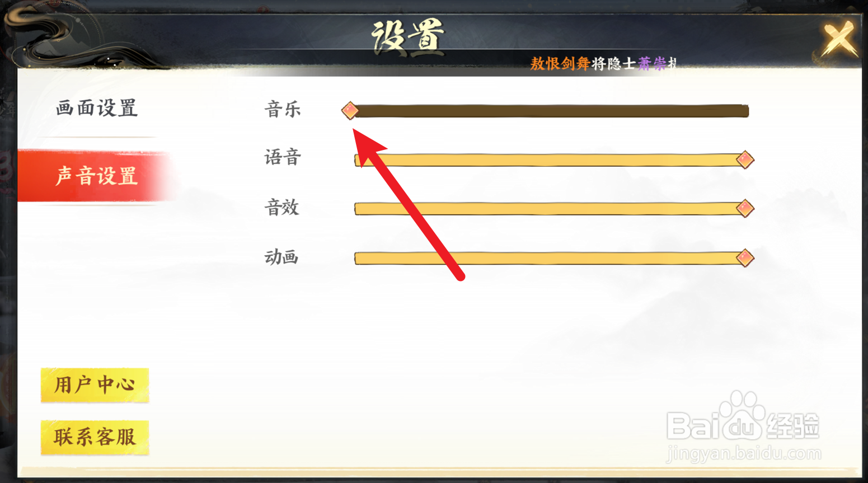Click the 音效 label
Image resolution: width=868 pixels, height=483 pixels.
coord(282,208)
